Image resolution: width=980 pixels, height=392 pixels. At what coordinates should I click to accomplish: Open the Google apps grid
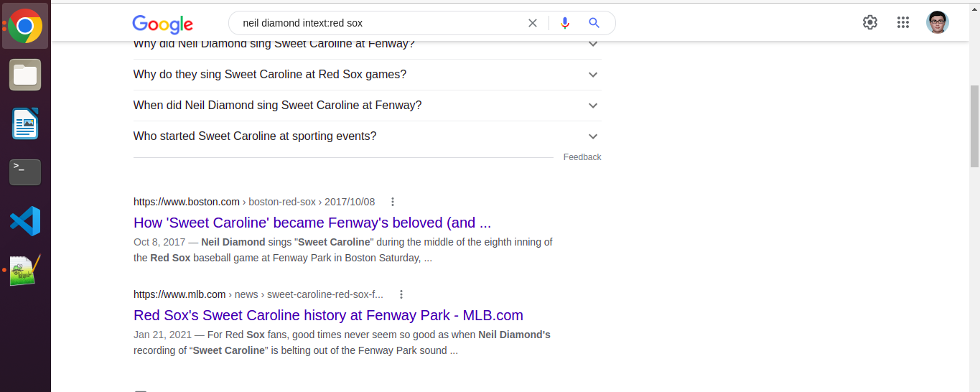(x=903, y=22)
